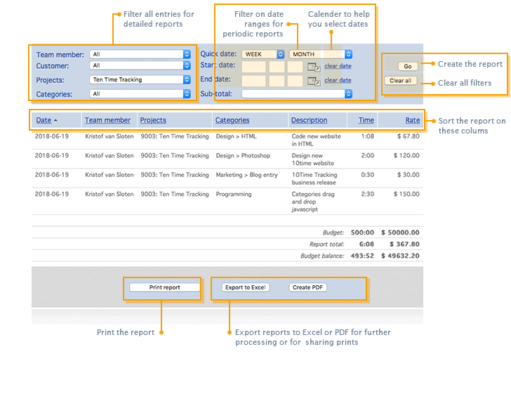Image resolution: width=511 pixels, height=420 pixels.
Task: Expand the Sub-total dropdown
Action: (297, 93)
